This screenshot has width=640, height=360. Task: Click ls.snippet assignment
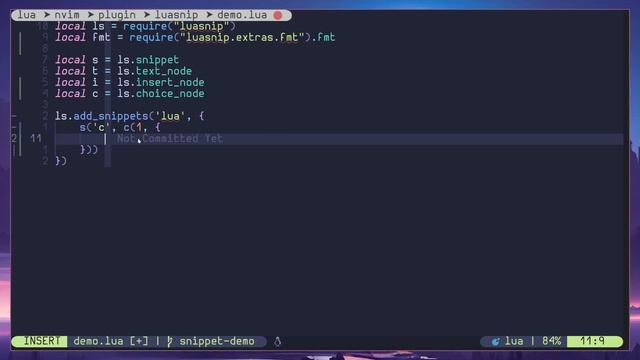[x=148, y=60]
